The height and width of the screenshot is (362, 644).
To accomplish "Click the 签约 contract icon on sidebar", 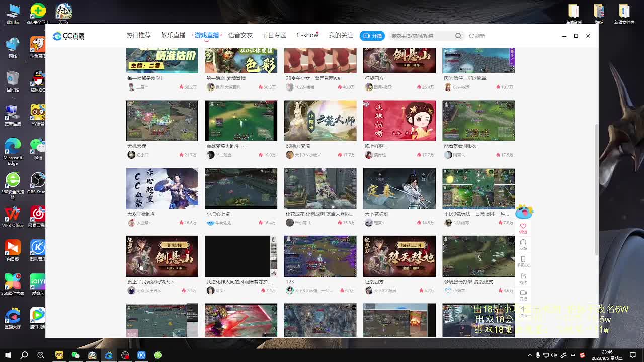I will click(x=523, y=276).
